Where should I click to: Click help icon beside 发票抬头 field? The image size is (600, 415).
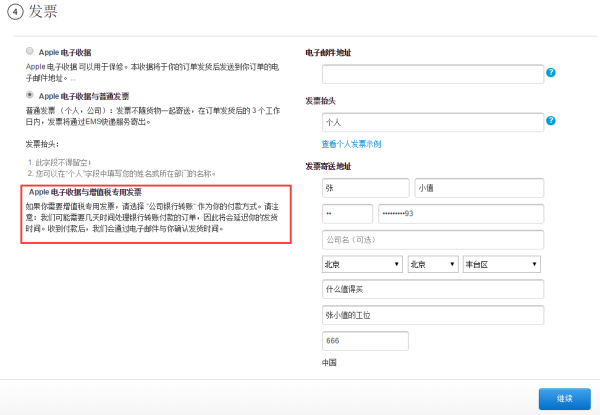[x=551, y=120]
